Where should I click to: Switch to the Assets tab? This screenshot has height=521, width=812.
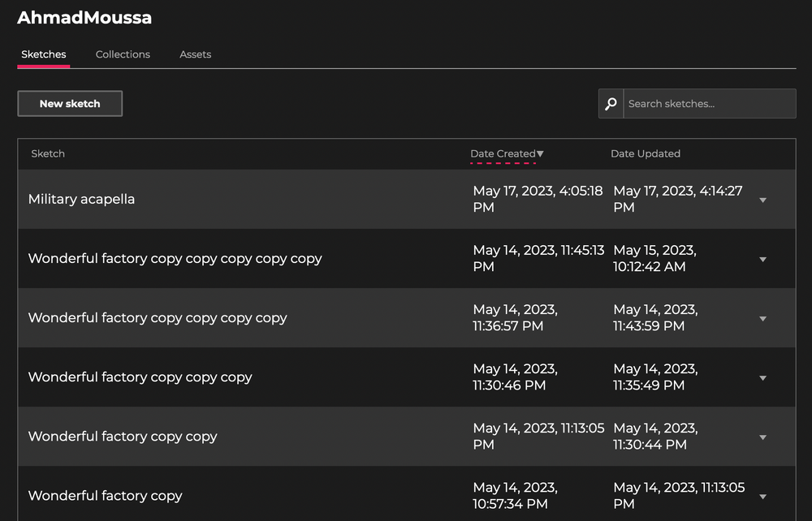pos(195,54)
